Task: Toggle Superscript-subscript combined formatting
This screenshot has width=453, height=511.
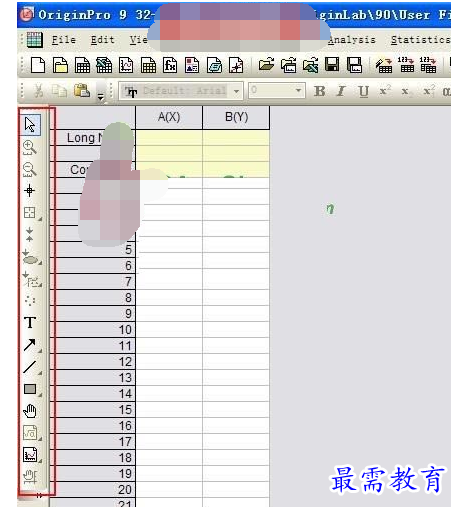Action: coord(429,90)
